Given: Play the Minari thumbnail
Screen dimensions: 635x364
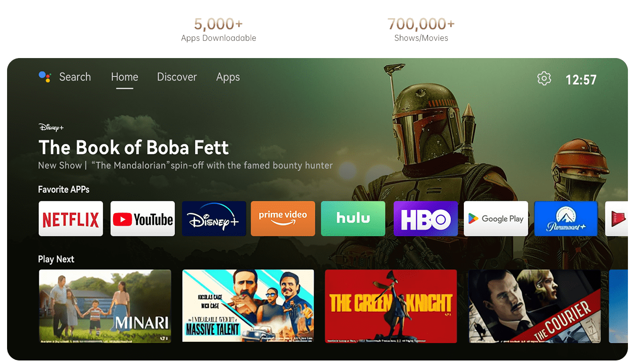Looking at the screenshot, I should click(x=105, y=306).
